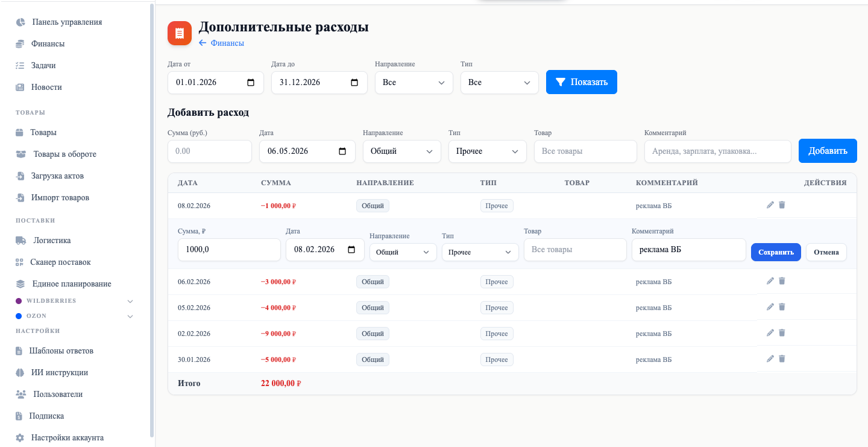Delete the 06.02.2026 expense with trash icon

click(782, 281)
